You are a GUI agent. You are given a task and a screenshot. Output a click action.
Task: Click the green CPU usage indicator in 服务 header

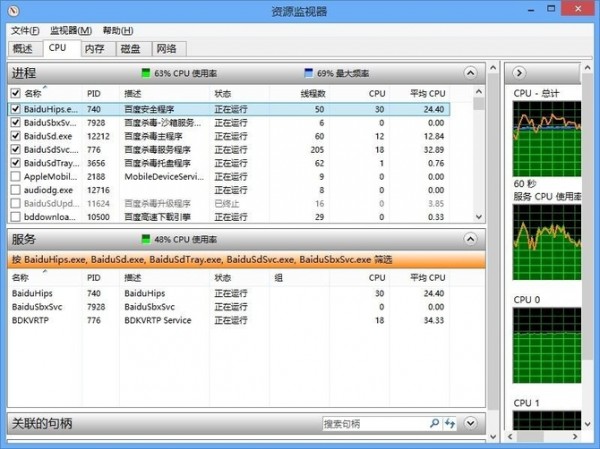pos(146,239)
